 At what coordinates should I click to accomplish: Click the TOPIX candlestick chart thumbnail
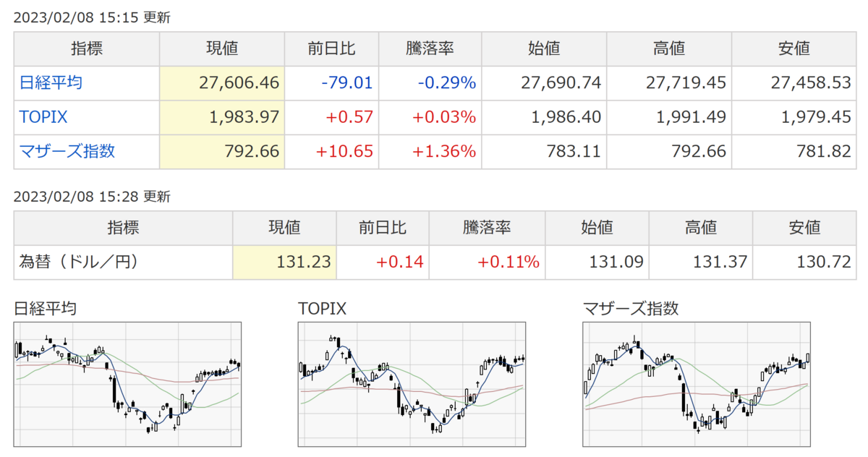pyautogui.click(x=412, y=385)
